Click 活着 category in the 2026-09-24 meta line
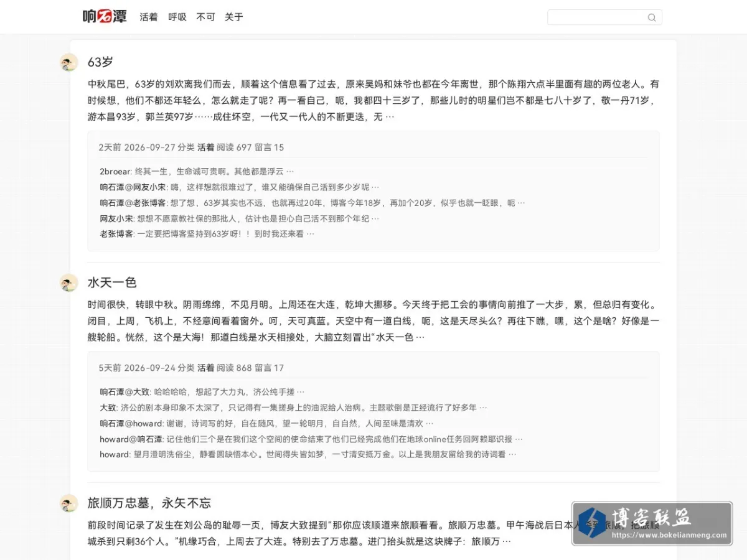The height and width of the screenshot is (560, 747). click(x=206, y=368)
